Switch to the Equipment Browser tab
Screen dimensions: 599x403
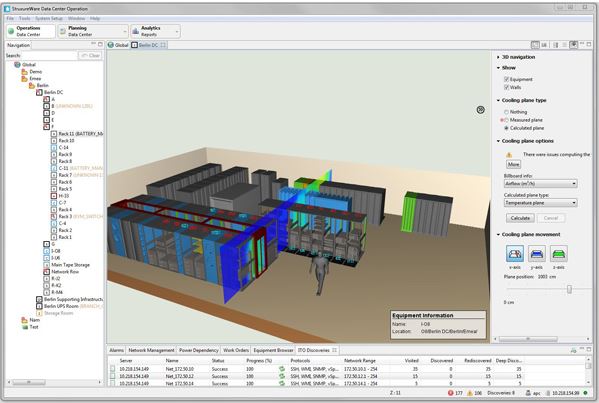click(273, 350)
